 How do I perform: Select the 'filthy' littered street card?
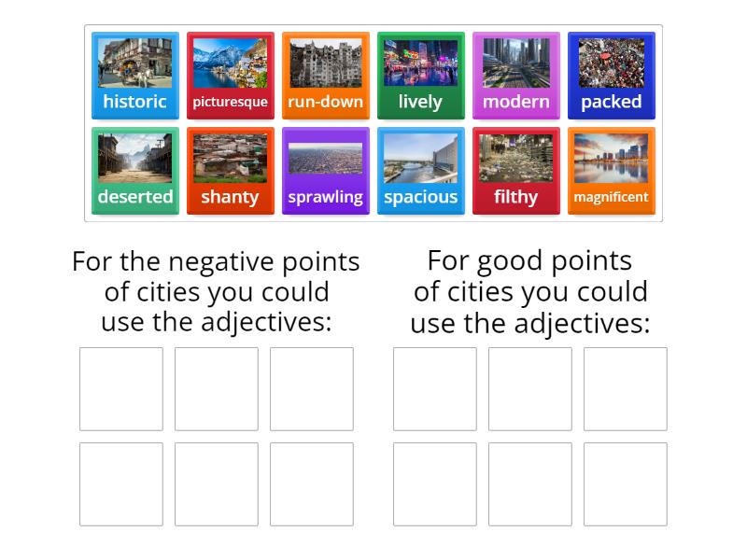[x=515, y=170]
